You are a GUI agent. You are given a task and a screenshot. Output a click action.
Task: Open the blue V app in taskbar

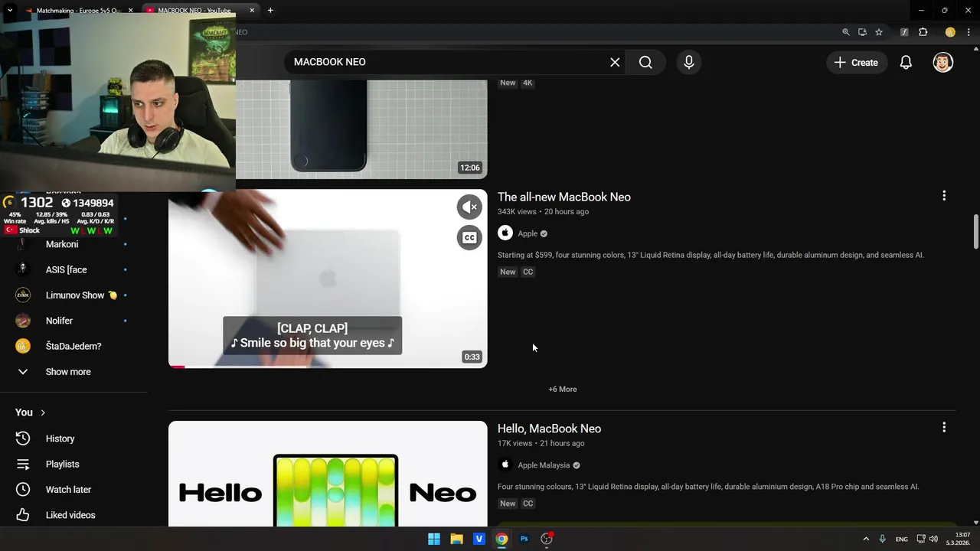point(479,539)
